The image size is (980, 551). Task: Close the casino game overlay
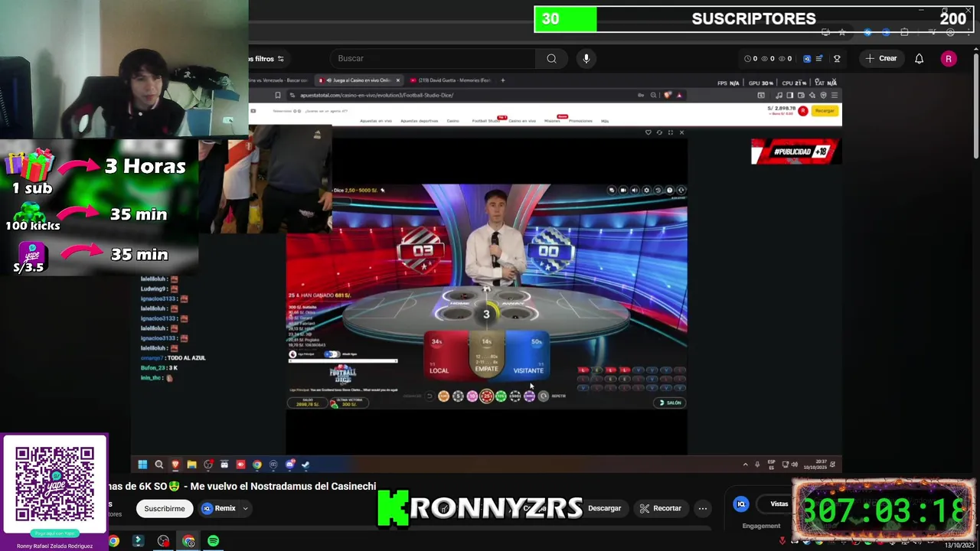(x=681, y=132)
